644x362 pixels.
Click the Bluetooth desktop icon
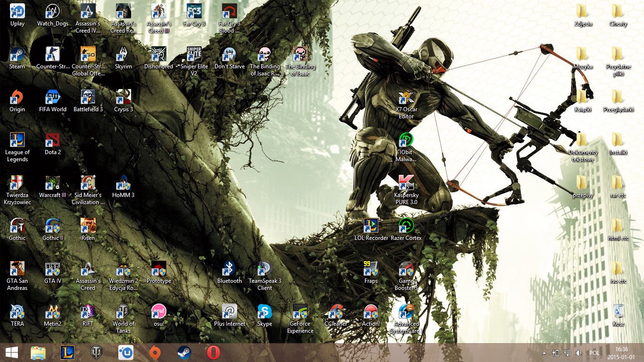tap(230, 272)
